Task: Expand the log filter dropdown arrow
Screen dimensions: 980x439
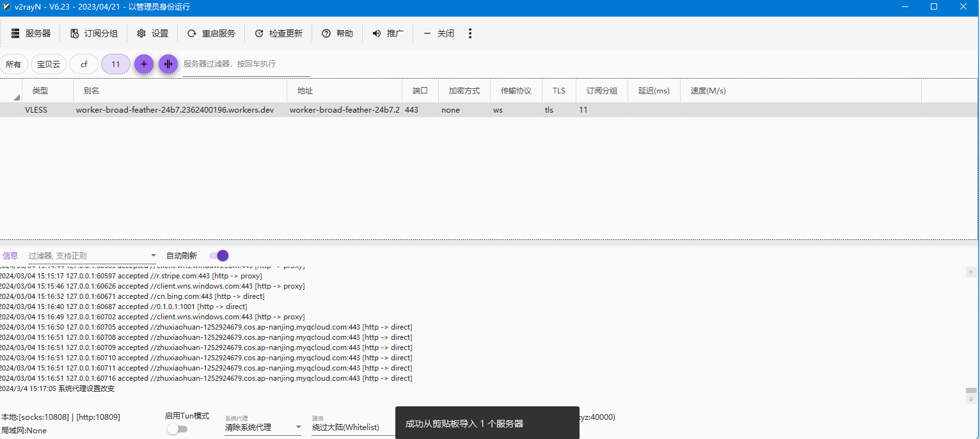Action: click(153, 256)
